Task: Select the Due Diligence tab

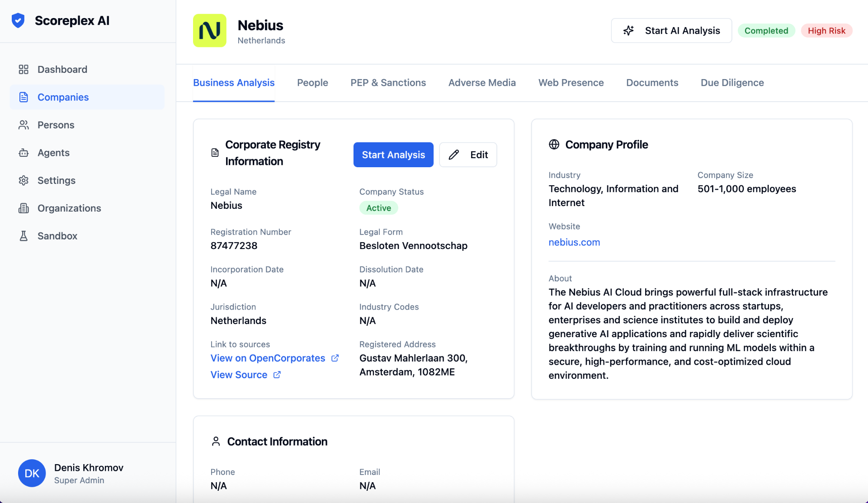Action: point(732,83)
